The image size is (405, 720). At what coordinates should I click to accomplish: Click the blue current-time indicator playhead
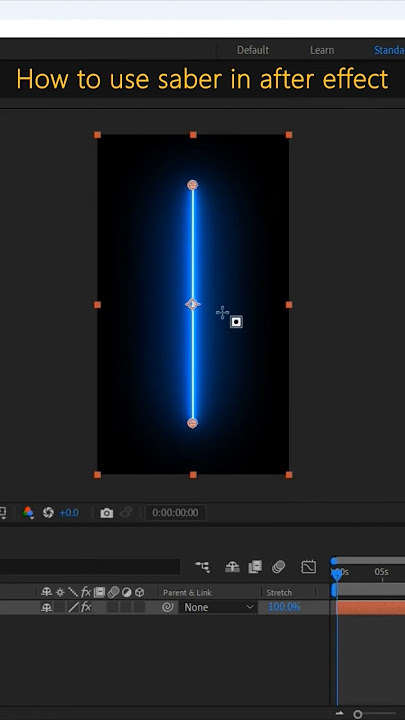pyautogui.click(x=337, y=574)
